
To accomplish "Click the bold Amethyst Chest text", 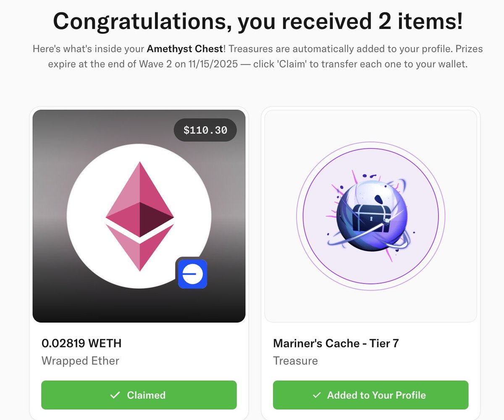I will click(185, 49).
